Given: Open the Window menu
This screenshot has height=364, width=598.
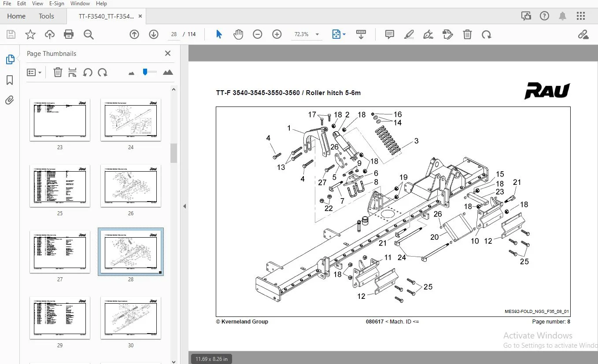Looking at the screenshot, I should coord(80,4).
